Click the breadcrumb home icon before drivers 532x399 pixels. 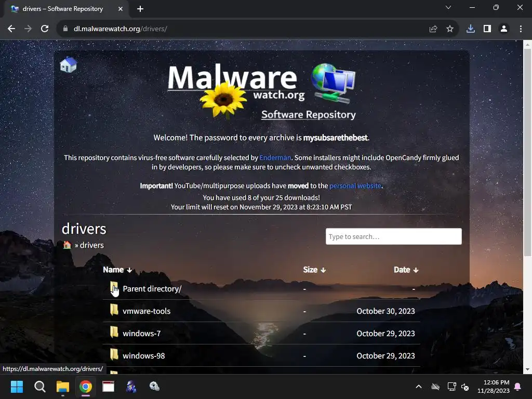click(67, 245)
